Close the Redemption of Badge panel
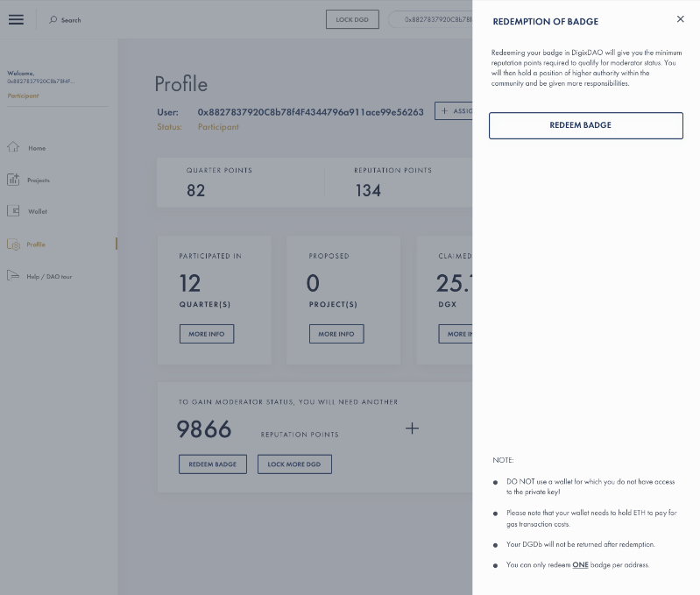 [680, 19]
